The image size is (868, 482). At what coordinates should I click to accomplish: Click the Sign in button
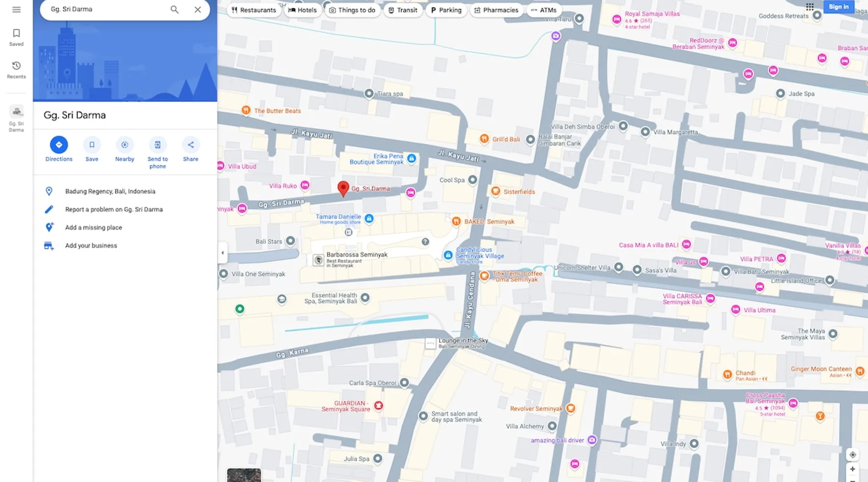839,7
